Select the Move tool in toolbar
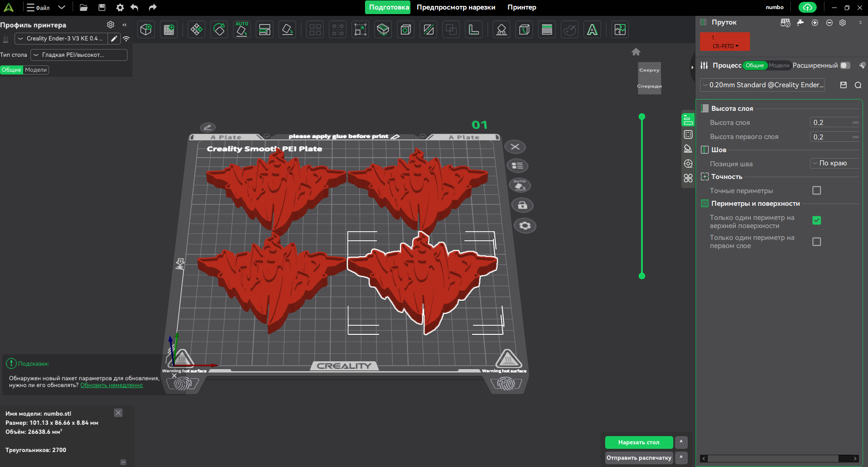 tap(196, 30)
